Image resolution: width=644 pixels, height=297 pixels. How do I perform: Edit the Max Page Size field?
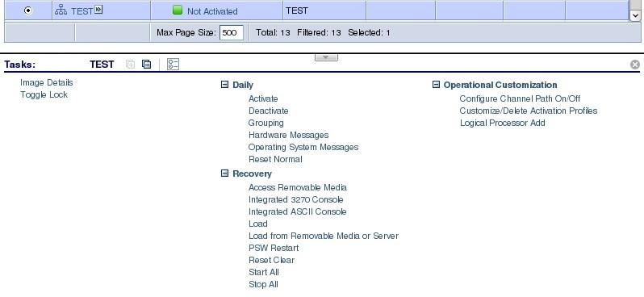point(232,32)
